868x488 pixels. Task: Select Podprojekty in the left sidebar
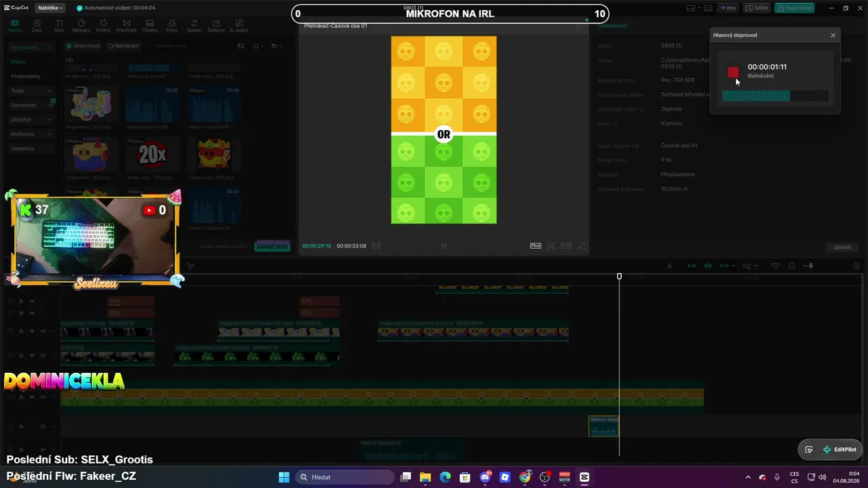pos(26,77)
